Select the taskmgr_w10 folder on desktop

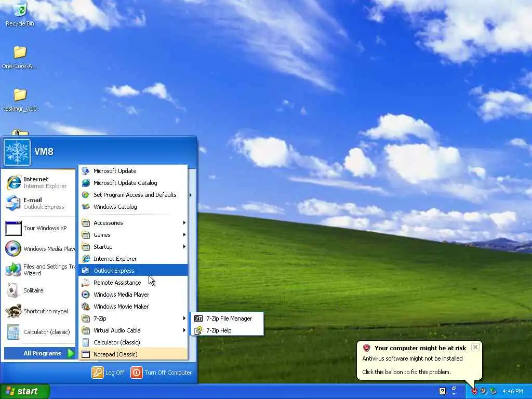tap(20, 100)
